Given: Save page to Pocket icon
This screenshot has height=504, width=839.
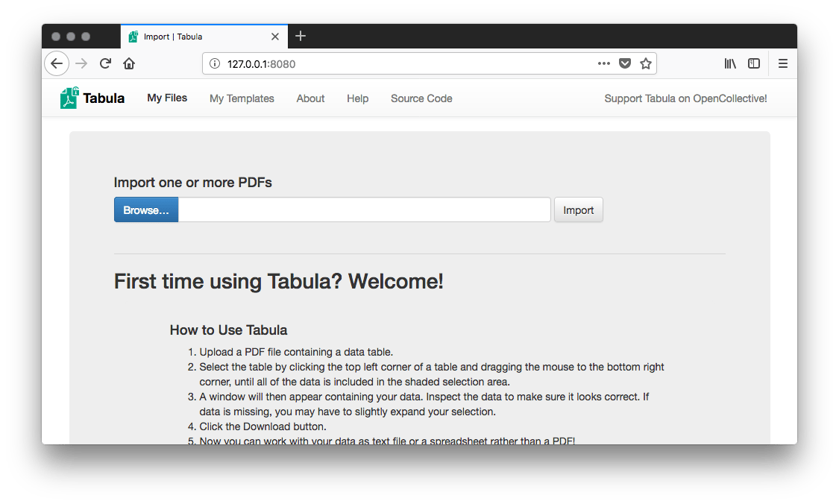Looking at the screenshot, I should pyautogui.click(x=625, y=63).
